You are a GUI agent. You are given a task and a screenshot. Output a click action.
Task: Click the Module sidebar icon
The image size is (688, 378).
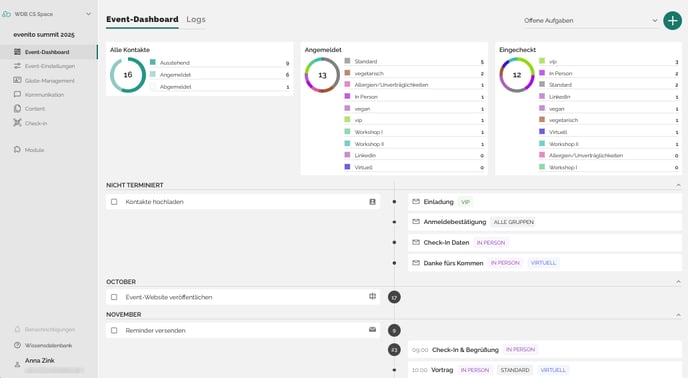pos(17,149)
